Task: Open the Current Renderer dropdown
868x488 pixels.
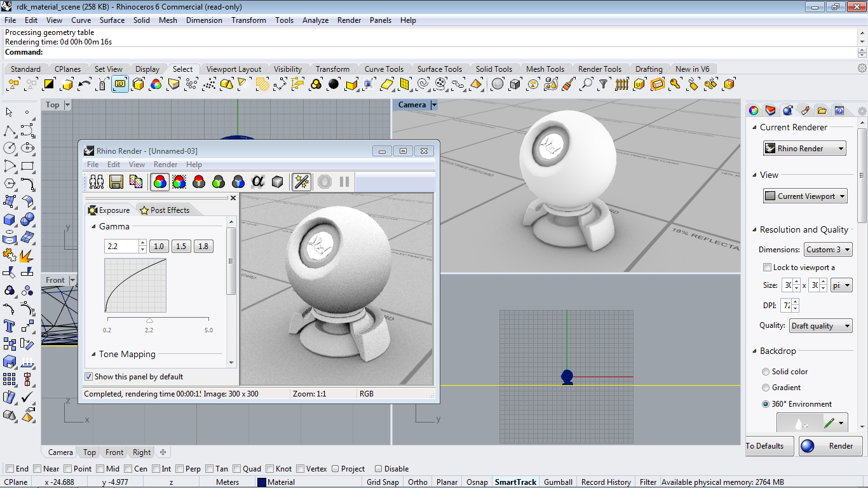Action: (804, 149)
